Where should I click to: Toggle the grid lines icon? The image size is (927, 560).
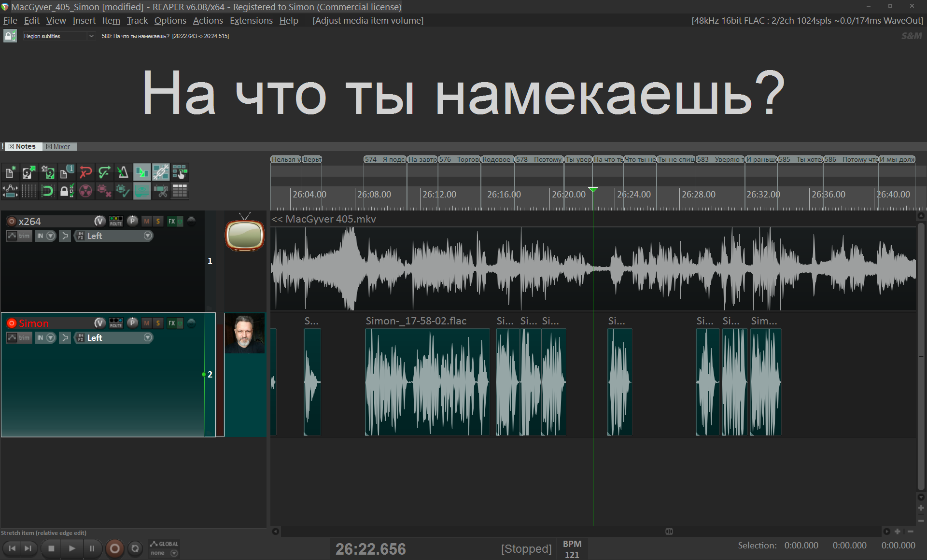coord(29,191)
